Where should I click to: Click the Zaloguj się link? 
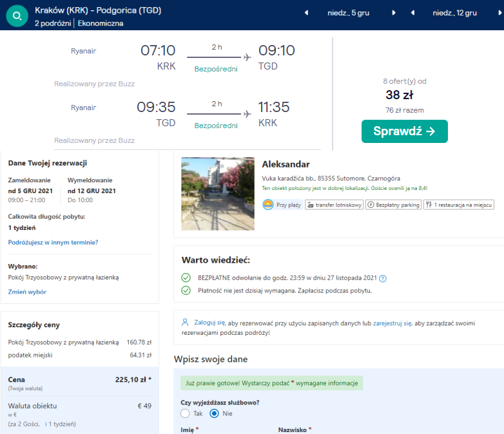pos(209,323)
